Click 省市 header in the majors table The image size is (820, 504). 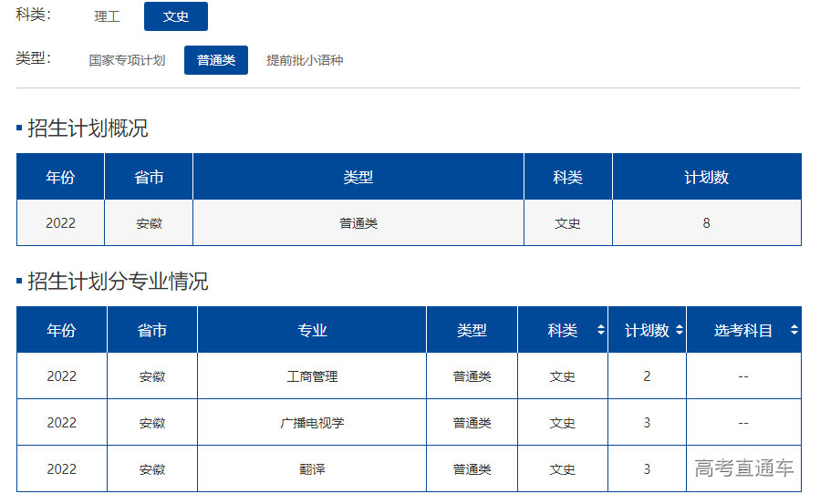(x=152, y=331)
